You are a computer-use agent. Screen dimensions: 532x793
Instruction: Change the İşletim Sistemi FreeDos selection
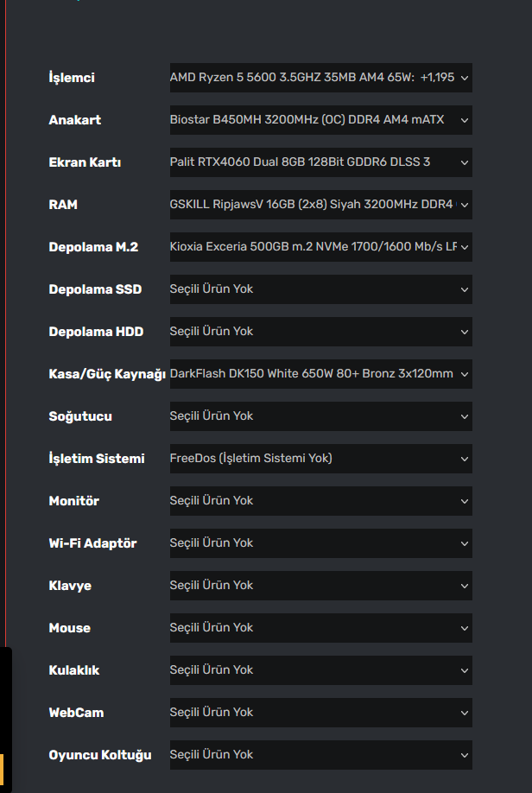click(x=320, y=459)
